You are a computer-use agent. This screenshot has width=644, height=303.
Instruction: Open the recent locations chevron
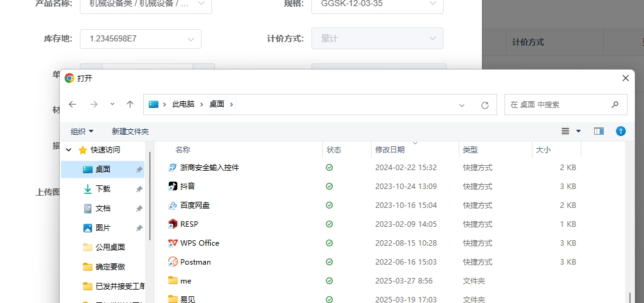tap(112, 104)
